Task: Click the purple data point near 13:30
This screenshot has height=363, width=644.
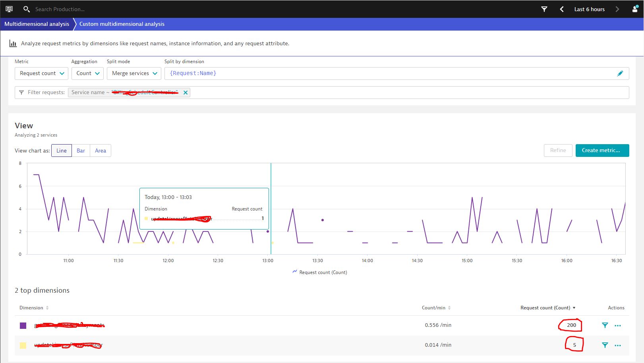Action: pyautogui.click(x=323, y=220)
